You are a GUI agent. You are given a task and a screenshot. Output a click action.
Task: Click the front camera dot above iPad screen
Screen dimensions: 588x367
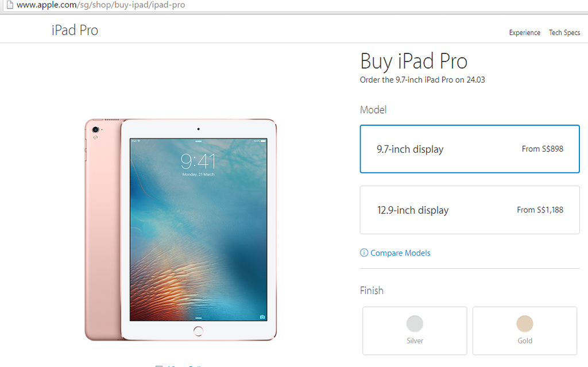[198, 129]
